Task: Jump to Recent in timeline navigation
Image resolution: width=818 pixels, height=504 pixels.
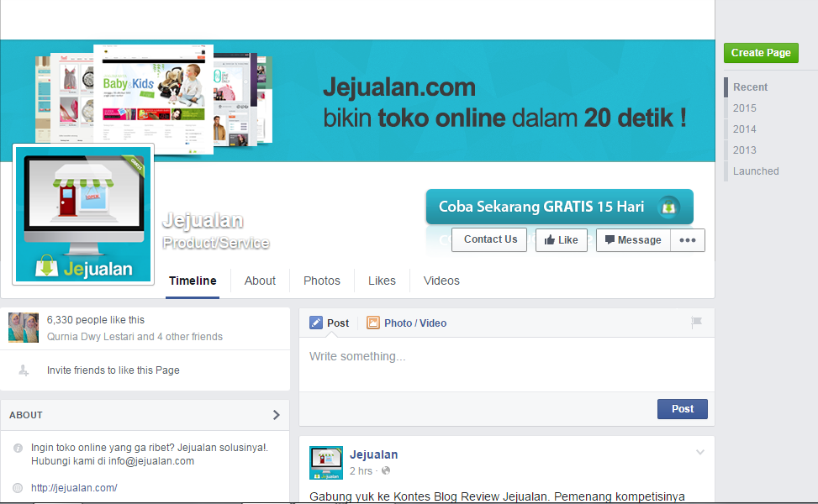Action: point(750,87)
